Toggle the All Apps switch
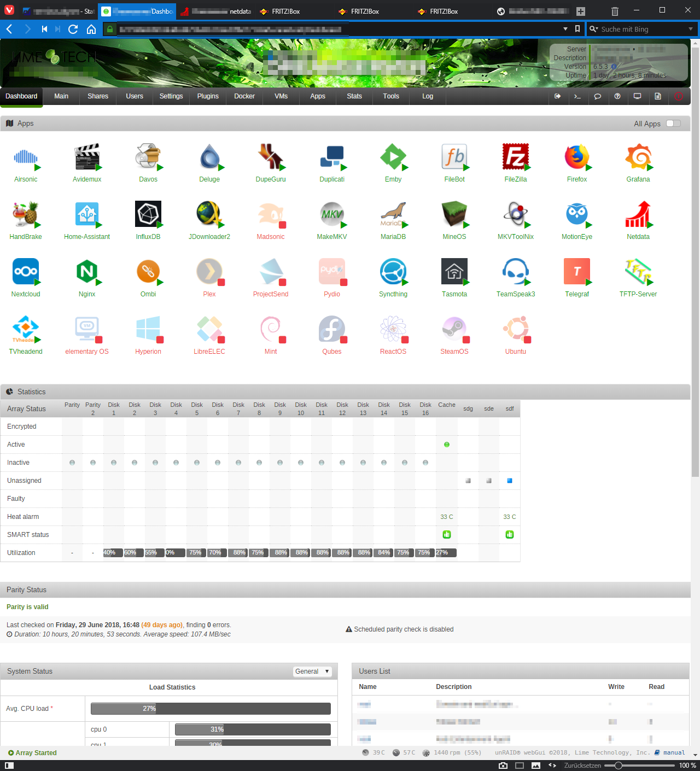700x771 pixels. tap(674, 124)
